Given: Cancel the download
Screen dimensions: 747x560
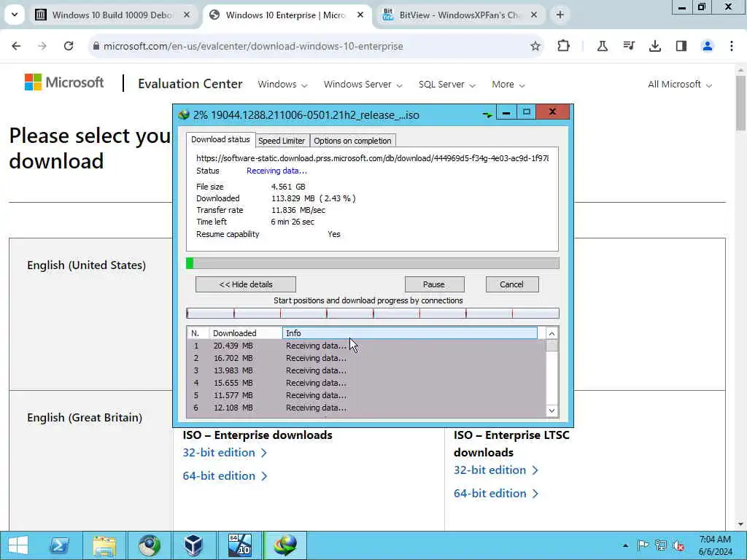Looking at the screenshot, I should tap(511, 284).
